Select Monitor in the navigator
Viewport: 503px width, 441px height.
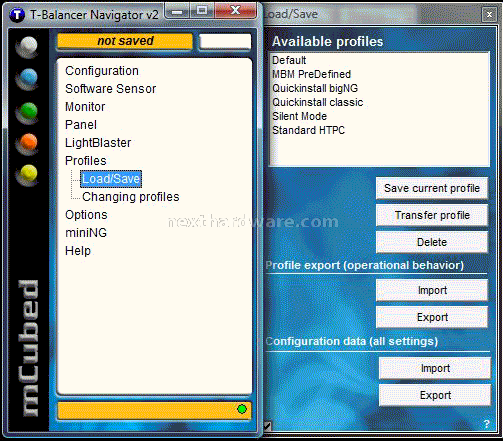tap(85, 107)
